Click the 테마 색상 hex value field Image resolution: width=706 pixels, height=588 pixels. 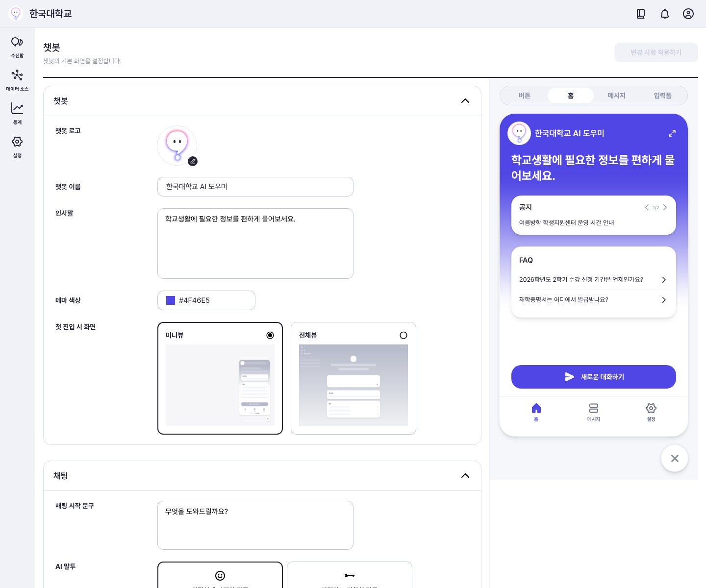(x=206, y=300)
